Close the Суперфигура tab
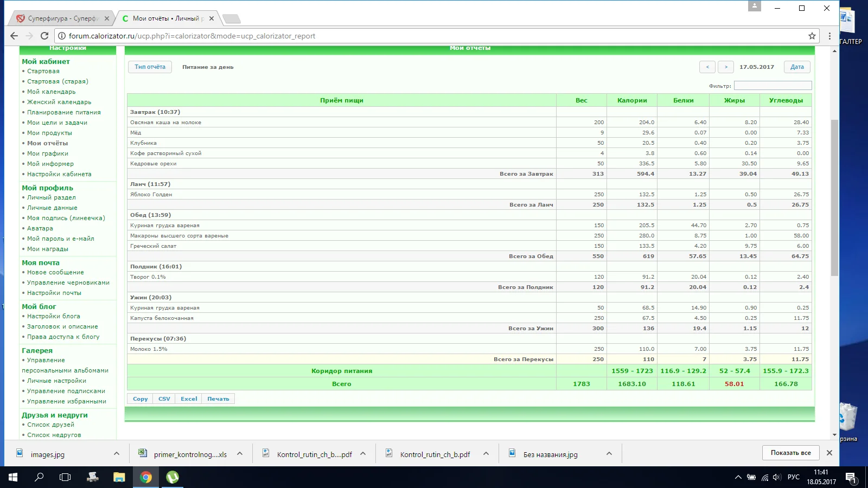Screen dimensions: 868x488 click(x=107, y=18)
